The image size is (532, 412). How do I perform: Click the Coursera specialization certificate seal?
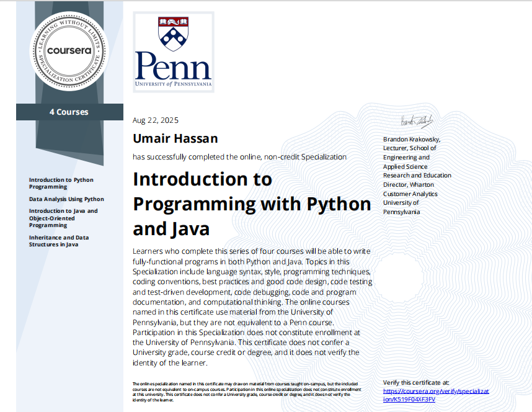[x=69, y=51]
